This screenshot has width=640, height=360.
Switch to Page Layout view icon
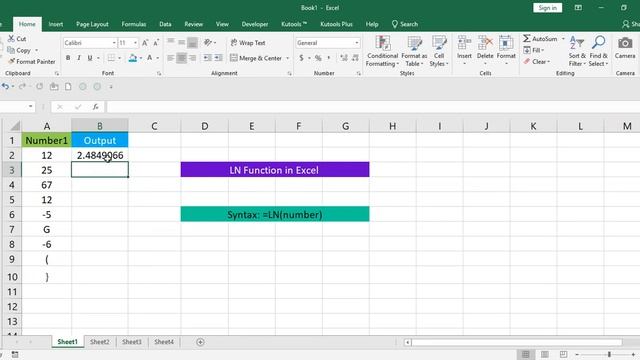tap(544, 354)
